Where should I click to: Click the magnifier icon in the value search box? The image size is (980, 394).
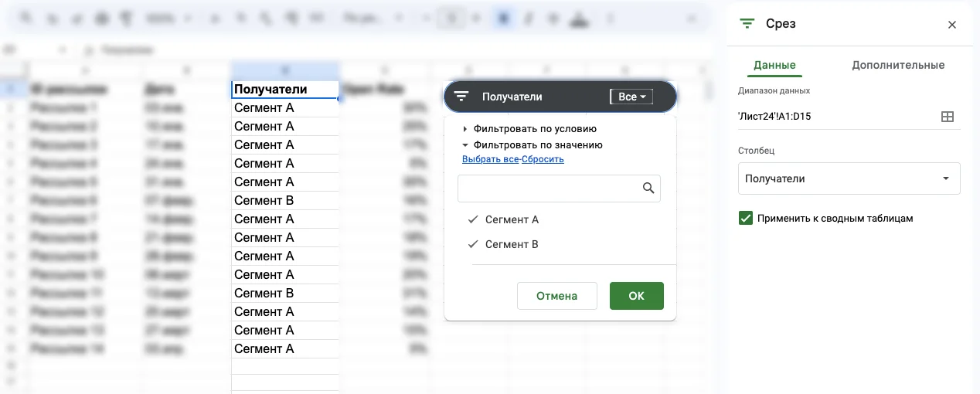[x=648, y=188]
